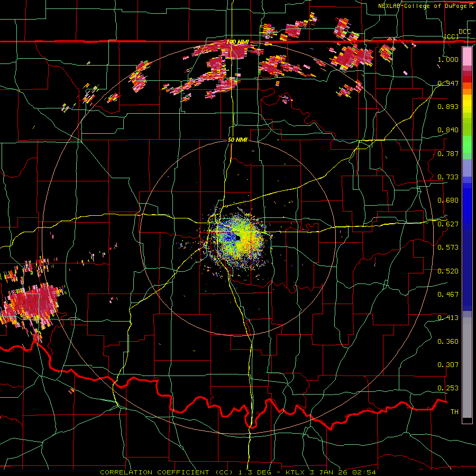Click the 50 NMI range ring label
The width and height of the screenshot is (476, 476).
click(x=237, y=140)
